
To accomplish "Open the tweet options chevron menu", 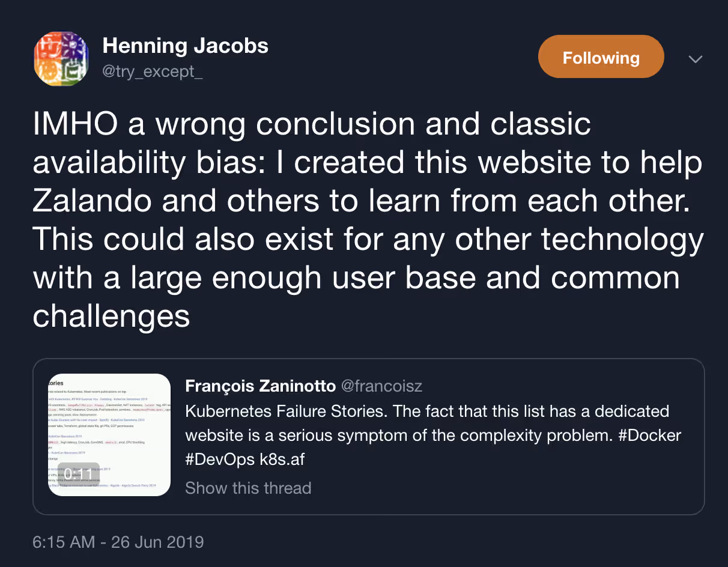I will pyautogui.click(x=695, y=59).
